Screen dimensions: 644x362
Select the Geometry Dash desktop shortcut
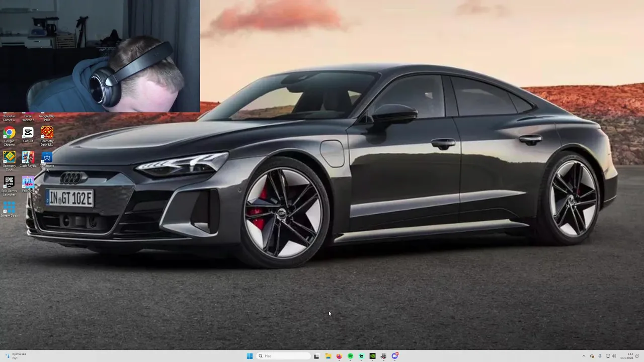[9, 161]
